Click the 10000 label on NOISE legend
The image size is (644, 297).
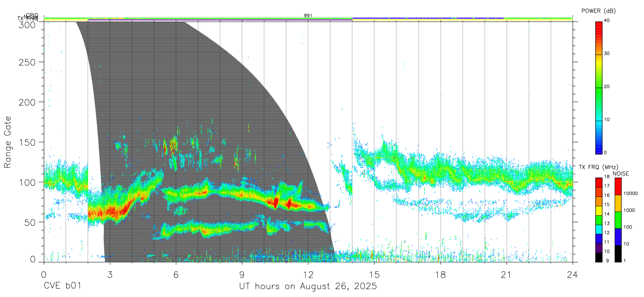(x=630, y=194)
